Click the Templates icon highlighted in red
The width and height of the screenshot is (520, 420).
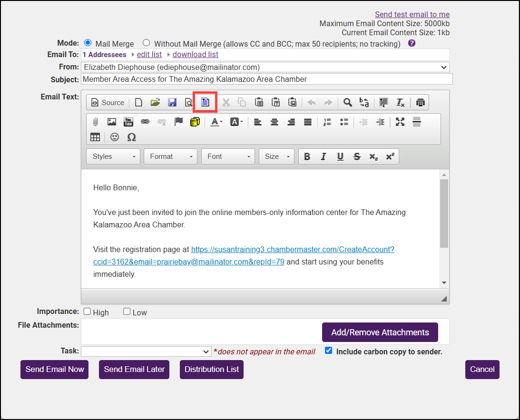click(x=205, y=102)
